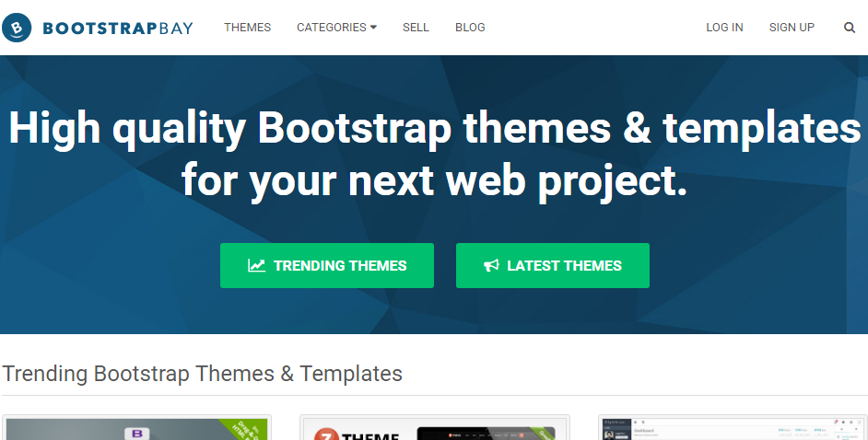Expand the Categories dropdown caret

[373, 28]
